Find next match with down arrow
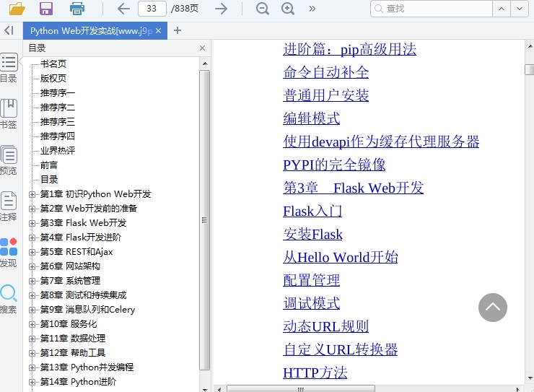534x392 pixels. (x=520, y=9)
